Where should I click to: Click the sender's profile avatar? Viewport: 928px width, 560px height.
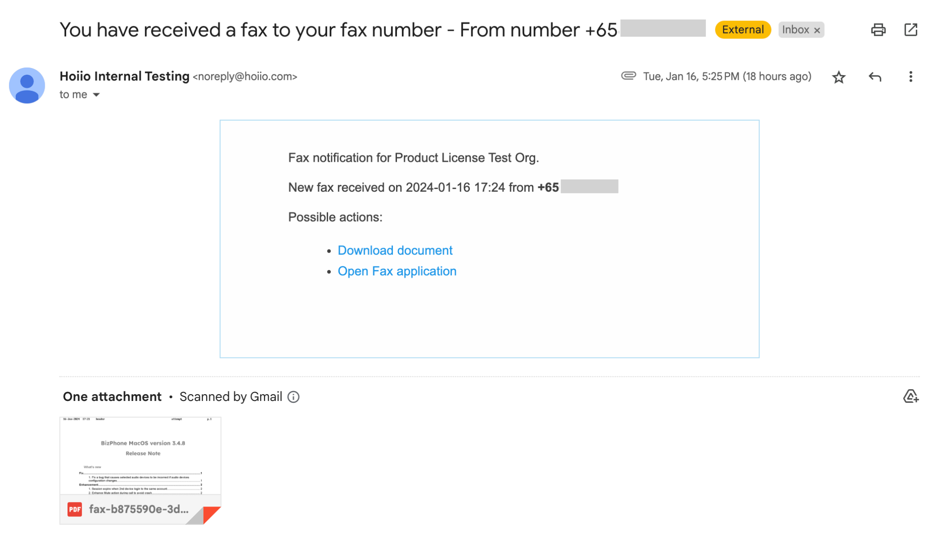pyautogui.click(x=27, y=86)
